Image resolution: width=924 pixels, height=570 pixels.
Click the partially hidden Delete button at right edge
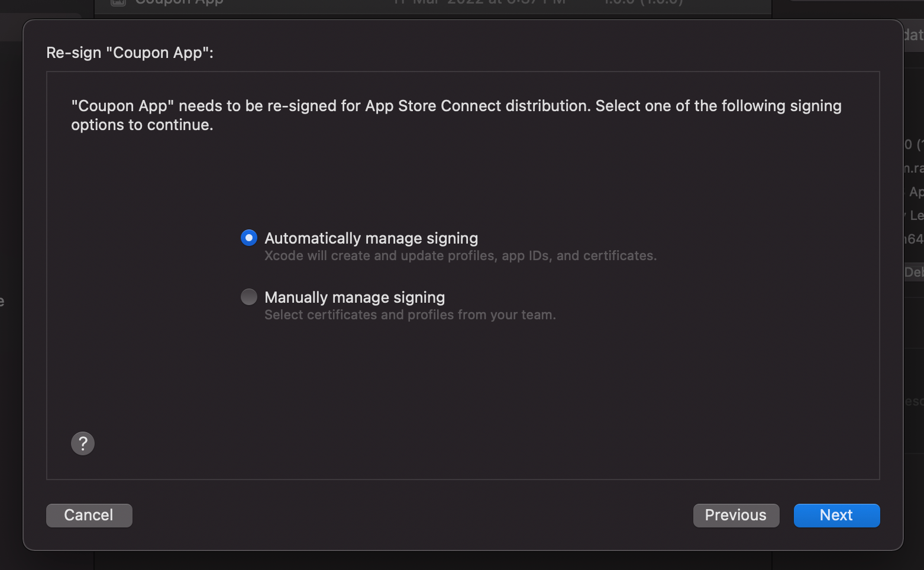pyautogui.click(x=914, y=272)
